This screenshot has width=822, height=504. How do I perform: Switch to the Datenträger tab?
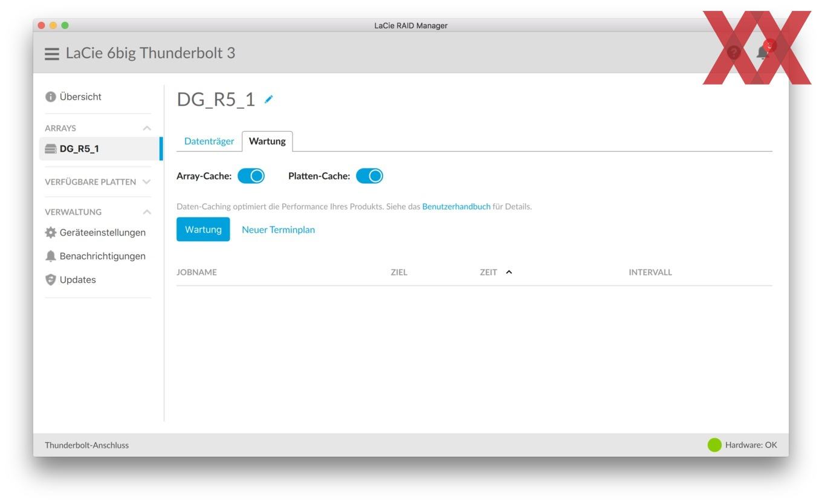click(209, 141)
